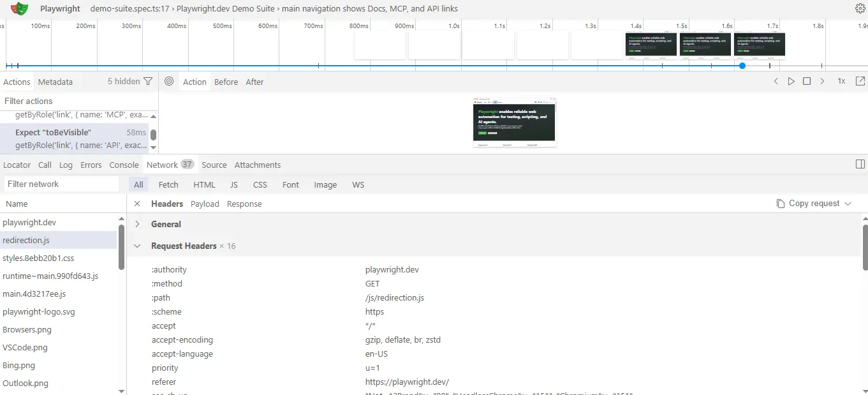This screenshot has width=868, height=395.
Task: Change the 1x playback speed
Action: click(841, 81)
